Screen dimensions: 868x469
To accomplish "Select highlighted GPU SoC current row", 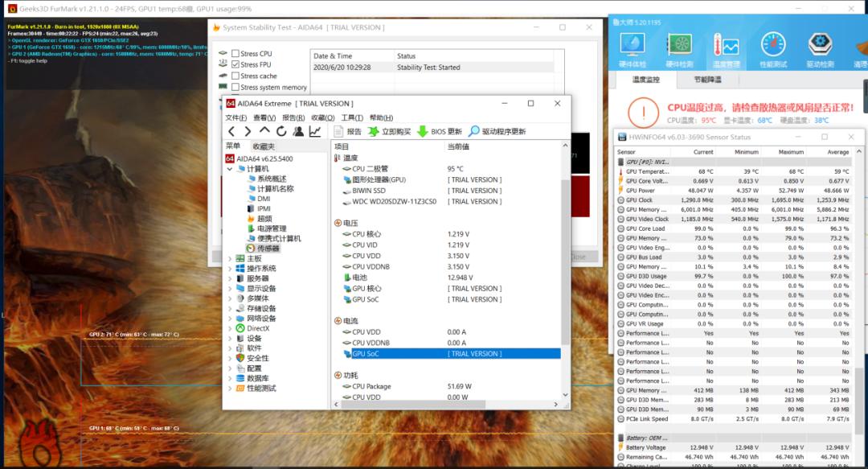I will point(446,354).
